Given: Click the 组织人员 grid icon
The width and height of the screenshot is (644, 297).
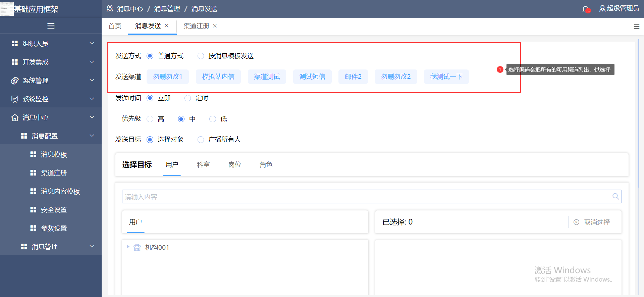Looking at the screenshot, I should (x=15, y=44).
